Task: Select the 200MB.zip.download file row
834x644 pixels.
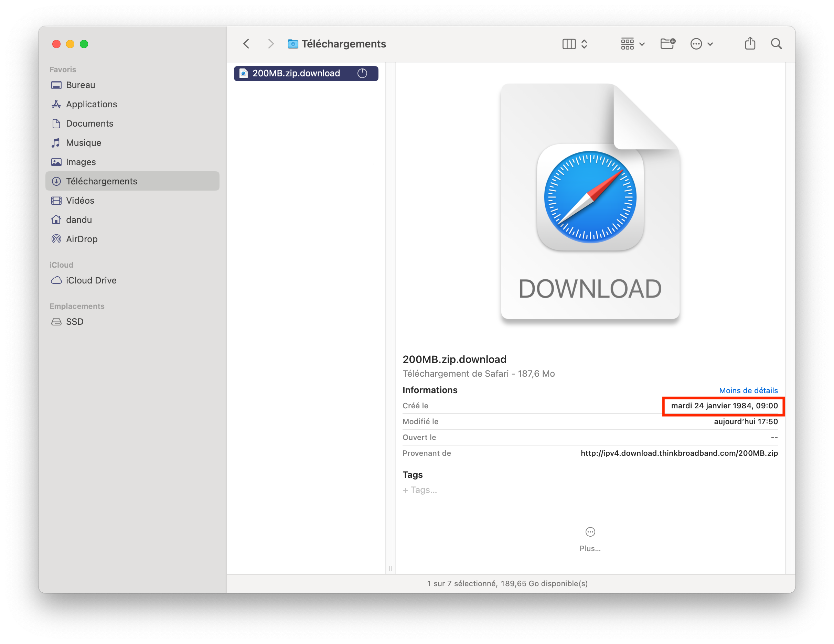Action: pyautogui.click(x=306, y=73)
